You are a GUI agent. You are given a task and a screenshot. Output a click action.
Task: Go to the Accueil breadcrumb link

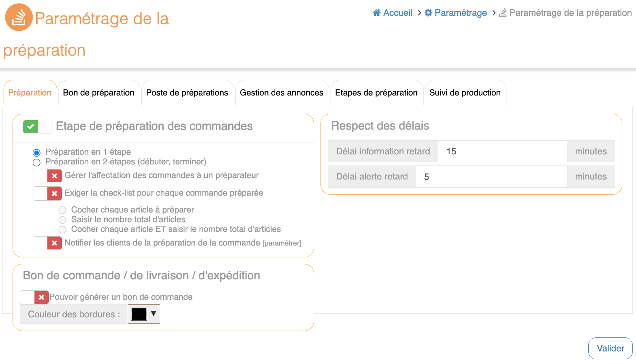tap(398, 13)
